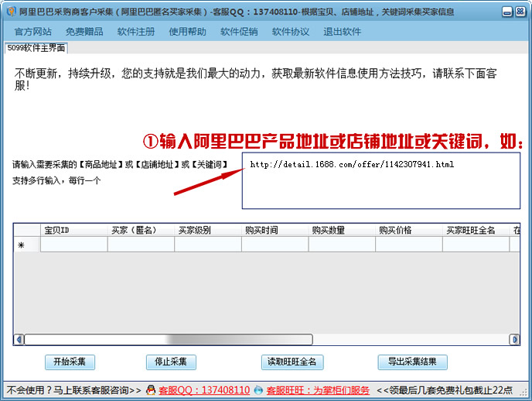Screen dimensions: 532x401
Task: Close the window
Action: tap(520, 12)
